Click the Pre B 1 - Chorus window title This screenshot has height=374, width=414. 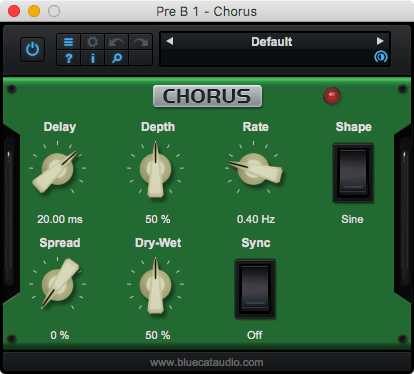click(207, 12)
